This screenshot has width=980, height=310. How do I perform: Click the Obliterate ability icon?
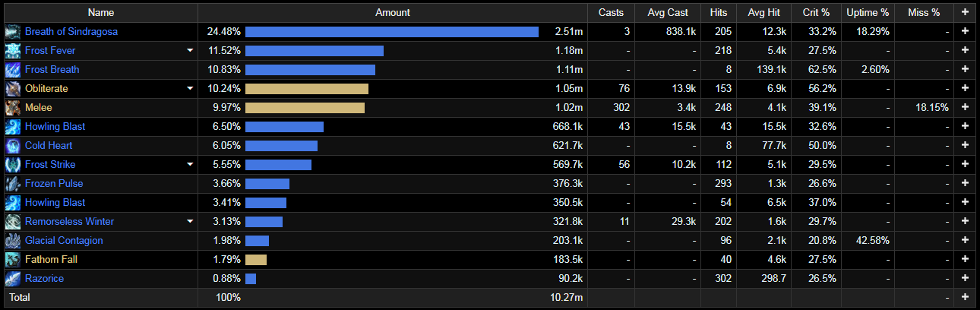[13, 89]
